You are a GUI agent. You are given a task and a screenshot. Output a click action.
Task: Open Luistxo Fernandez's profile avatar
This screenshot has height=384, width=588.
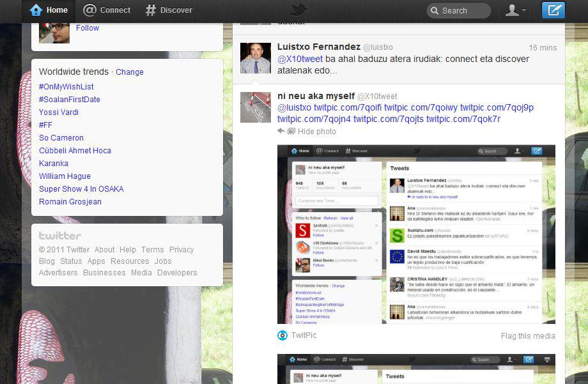[255, 58]
